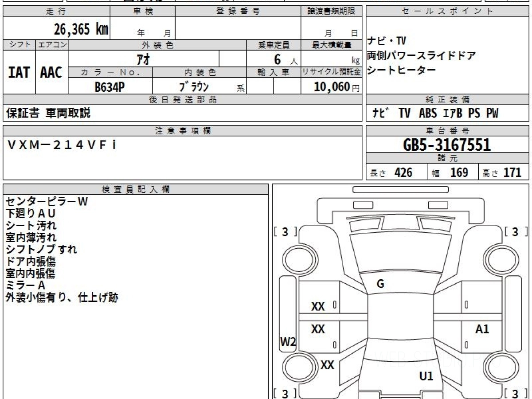Click the W2 mark on the car diagram

(x=288, y=342)
